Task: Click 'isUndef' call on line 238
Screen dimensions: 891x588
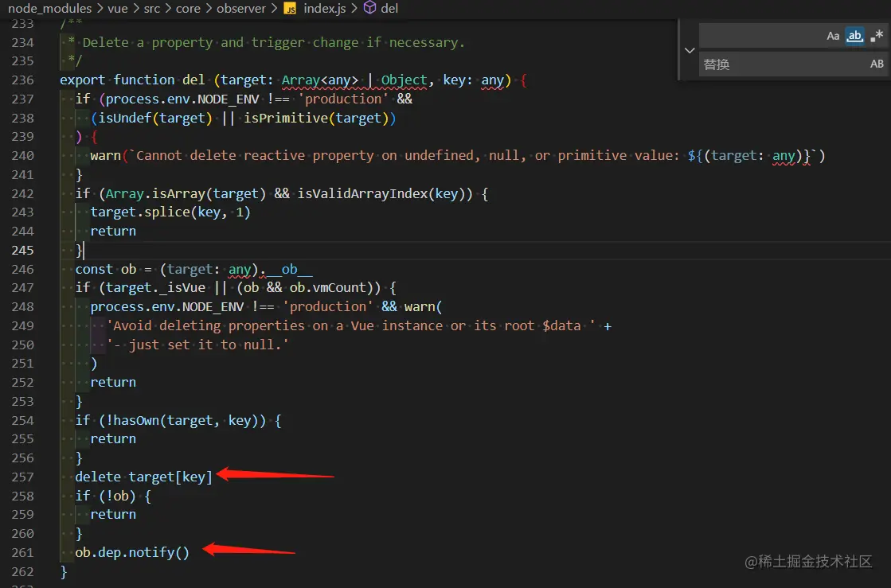Action: click(125, 118)
